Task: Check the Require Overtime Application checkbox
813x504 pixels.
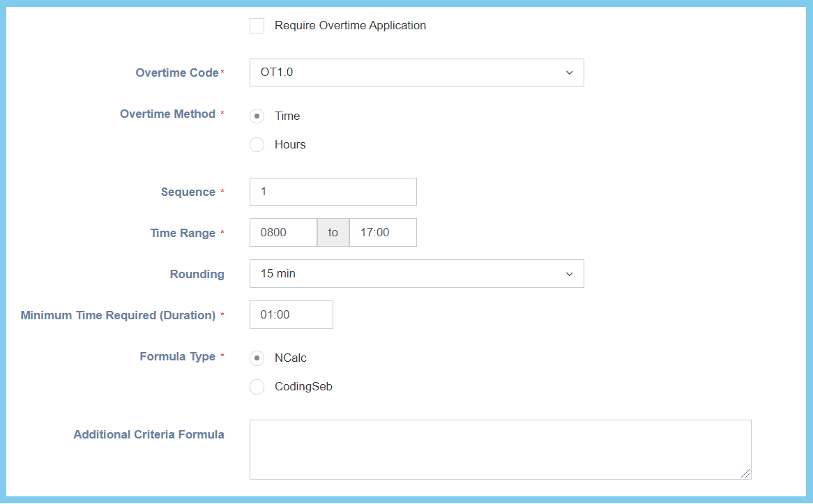Action: [x=257, y=26]
